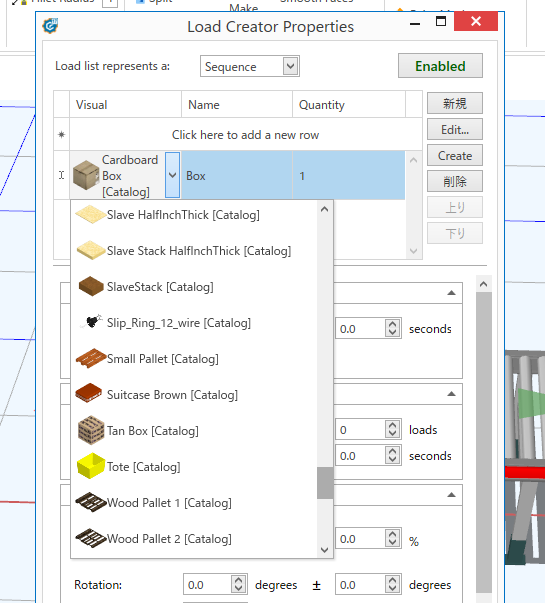
Task: Click 'Click here to add a new row'
Action: point(245,135)
